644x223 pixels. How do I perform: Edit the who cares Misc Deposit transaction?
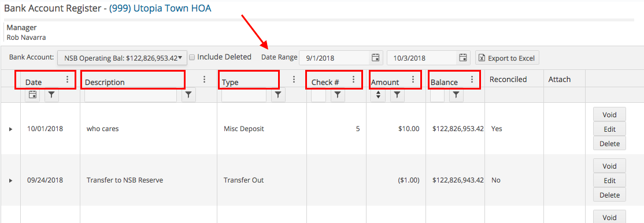(x=609, y=129)
